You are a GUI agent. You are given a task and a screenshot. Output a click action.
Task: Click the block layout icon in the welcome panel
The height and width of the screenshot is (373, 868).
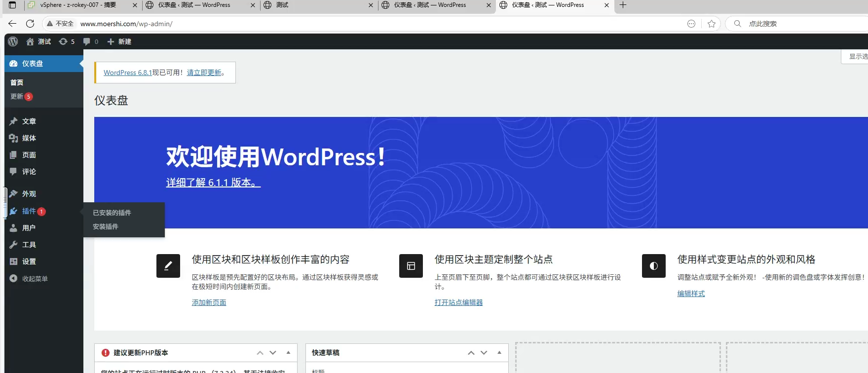pyautogui.click(x=411, y=266)
